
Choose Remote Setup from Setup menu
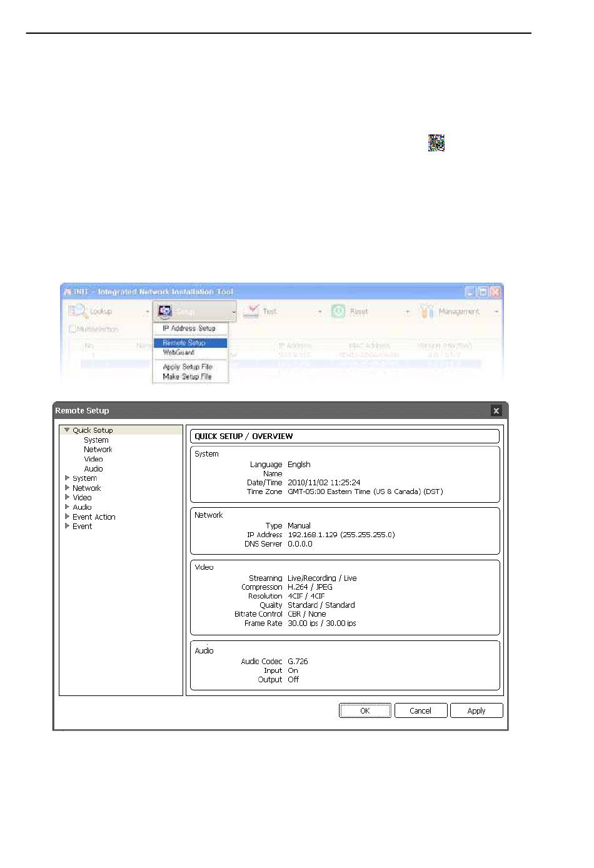[190, 343]
